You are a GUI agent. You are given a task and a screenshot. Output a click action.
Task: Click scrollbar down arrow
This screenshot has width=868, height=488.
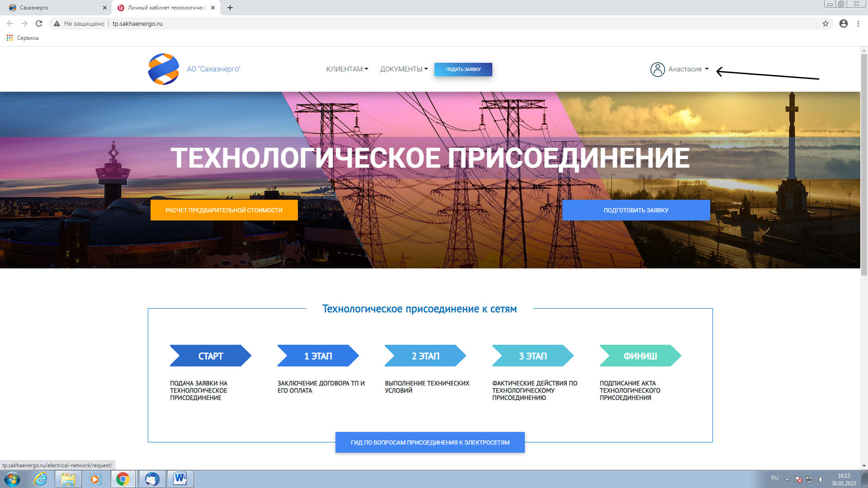point(864,465)
